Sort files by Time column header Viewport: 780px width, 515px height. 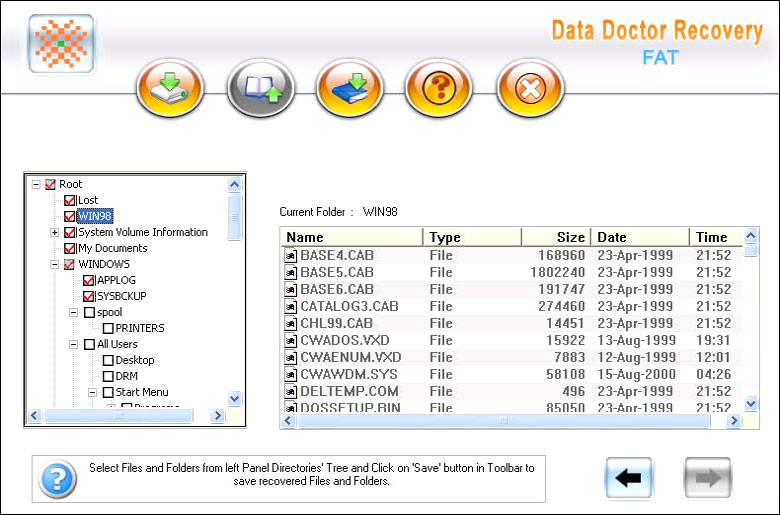point(716,237)
